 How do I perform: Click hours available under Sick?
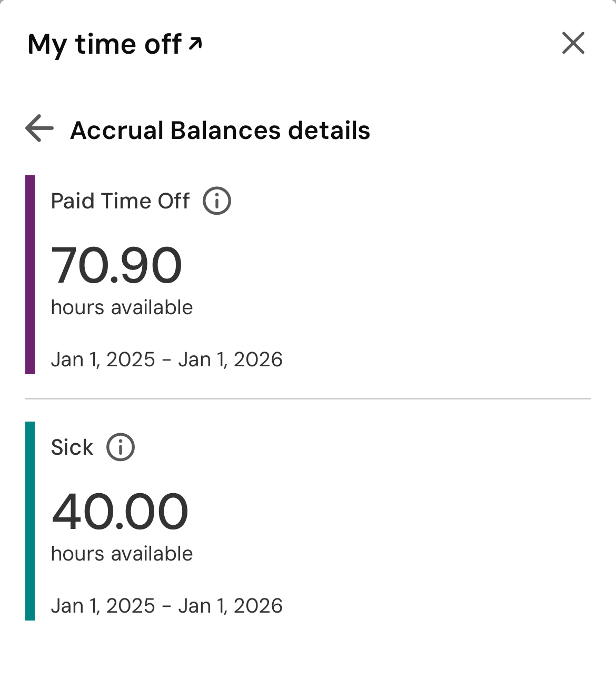122,554
